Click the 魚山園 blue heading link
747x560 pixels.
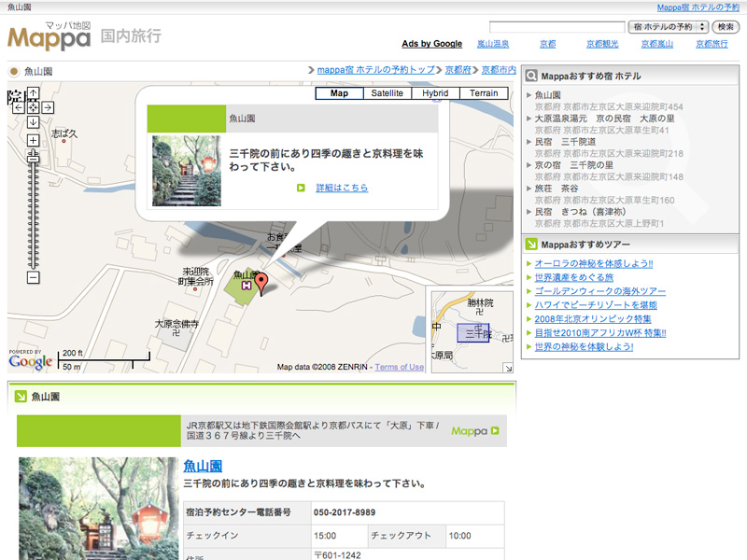tap(203, 466)
